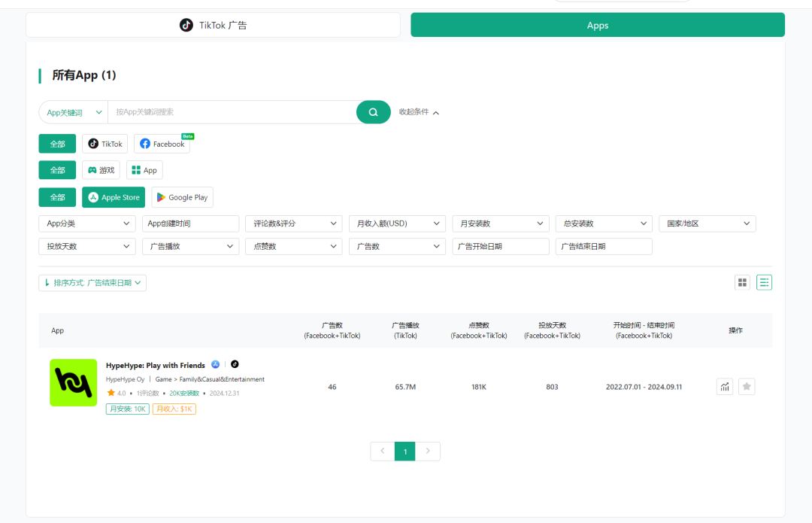Viewport: 812px width, 523px height.
Task: Filter by Google Play store
Action: 182,197
